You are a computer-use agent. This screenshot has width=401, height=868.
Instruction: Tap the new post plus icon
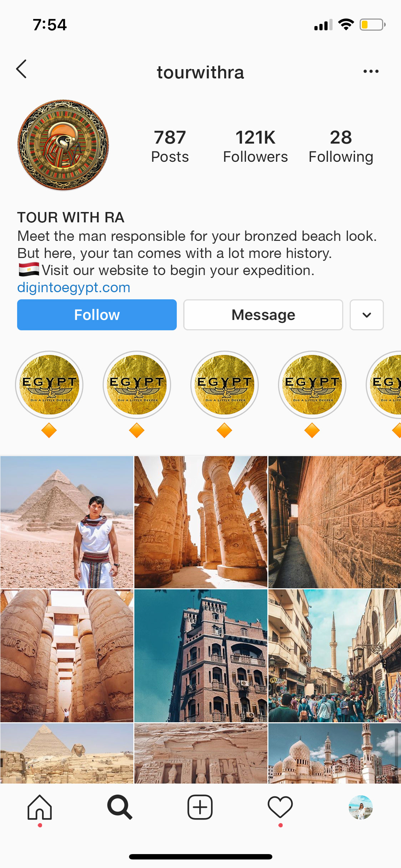[x=200, y=807]
